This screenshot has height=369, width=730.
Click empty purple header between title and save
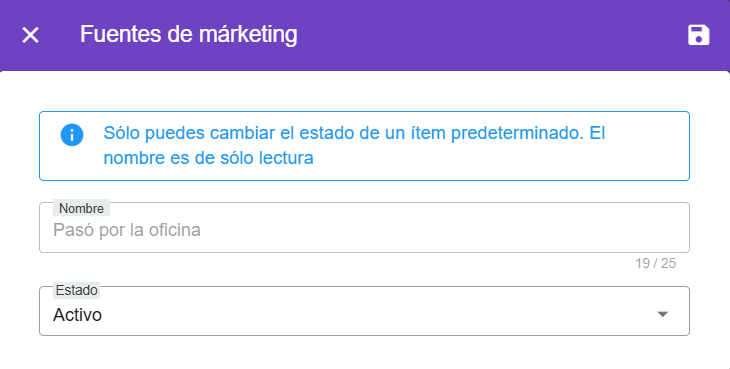489,35
